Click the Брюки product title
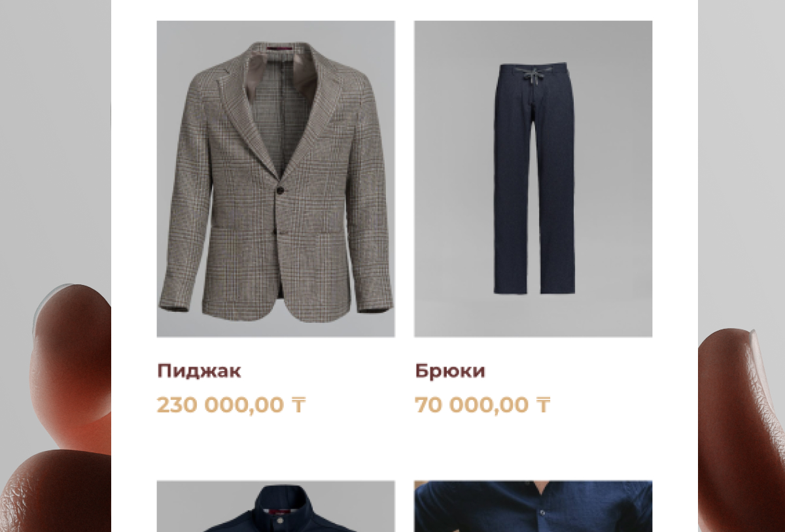The image size is (785, 532). [x=450, y=371]
